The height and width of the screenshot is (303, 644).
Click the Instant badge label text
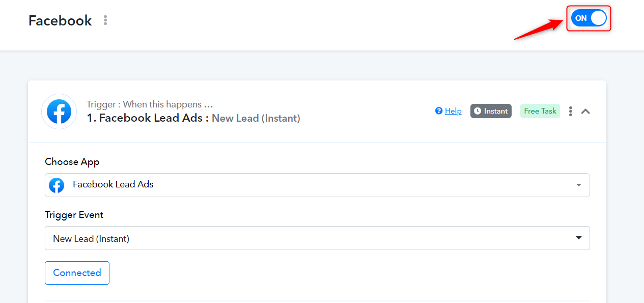(496, 111)
